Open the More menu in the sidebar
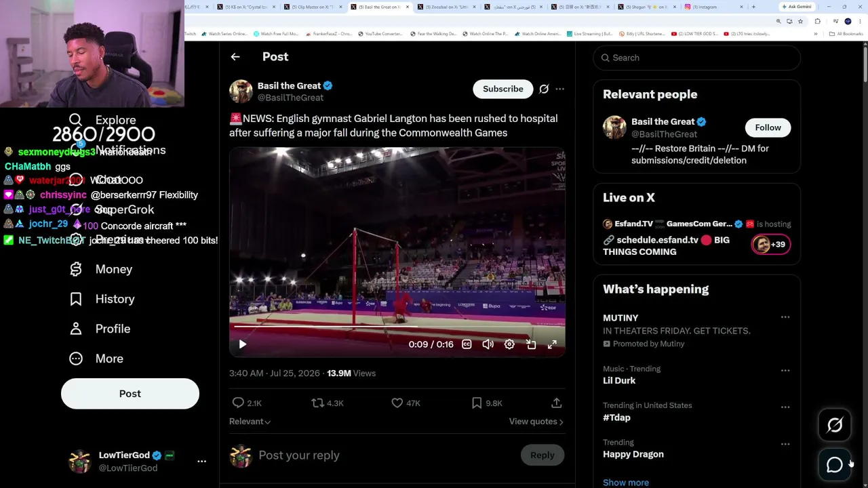 (x=96, y=359)
